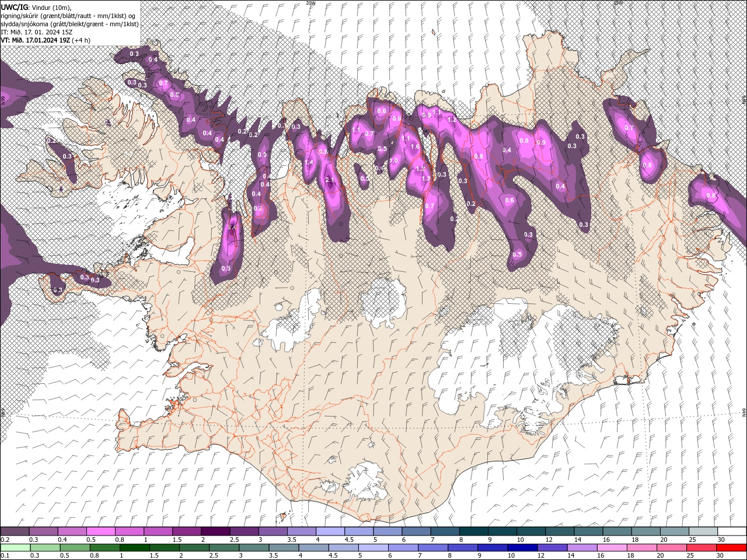Viewport: 747px width, 560px height.
Task: Click the '(+4 h)' forecast offset text
Action: coord(81,40)
